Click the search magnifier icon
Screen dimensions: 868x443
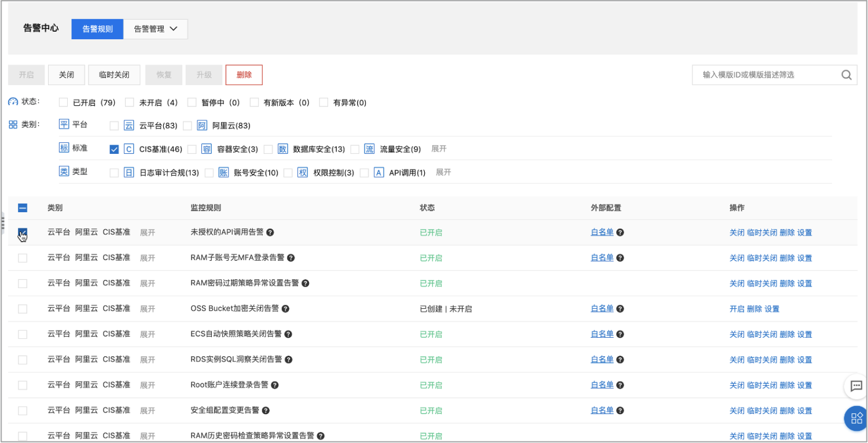tap(846, 75)
